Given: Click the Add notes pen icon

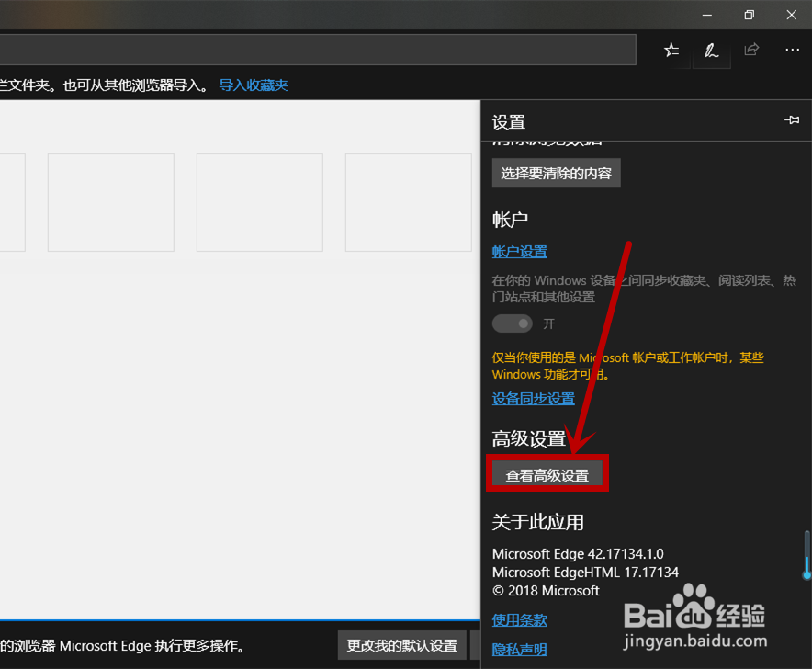Looking at the screenshot, I should (712, 50).
